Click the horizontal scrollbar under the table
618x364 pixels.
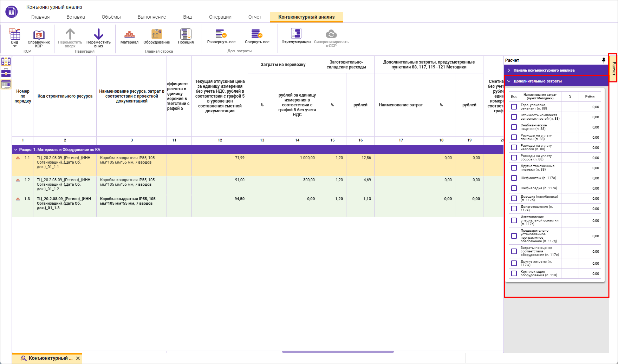(x=338, y=351)
